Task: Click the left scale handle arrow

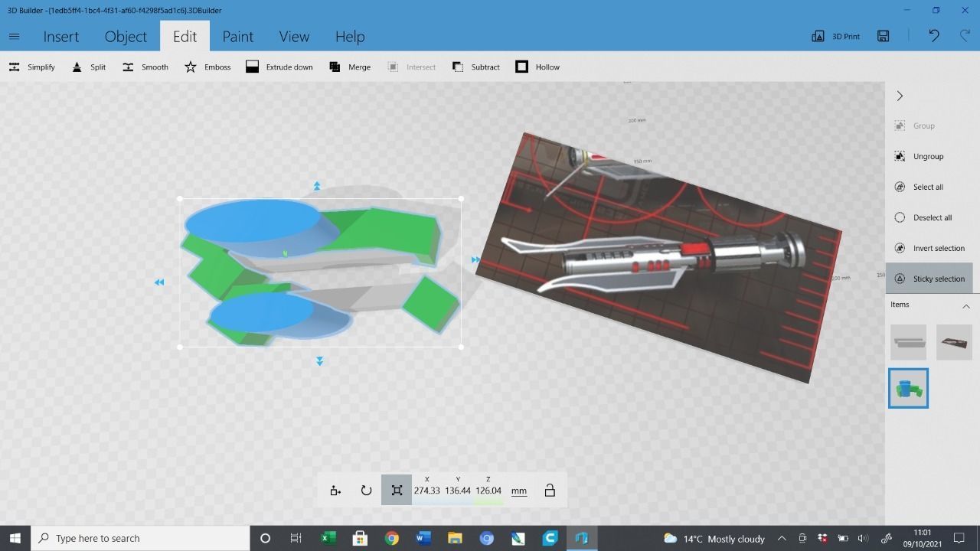Action: click(x=159, y=282)
